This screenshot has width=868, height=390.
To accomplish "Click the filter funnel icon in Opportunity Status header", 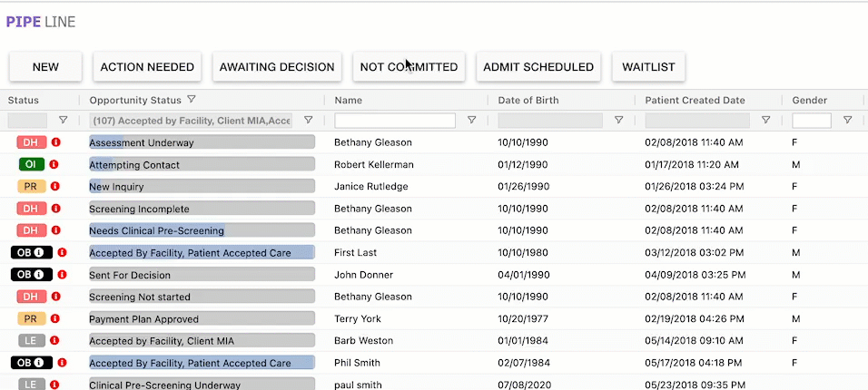I will 192,100.
